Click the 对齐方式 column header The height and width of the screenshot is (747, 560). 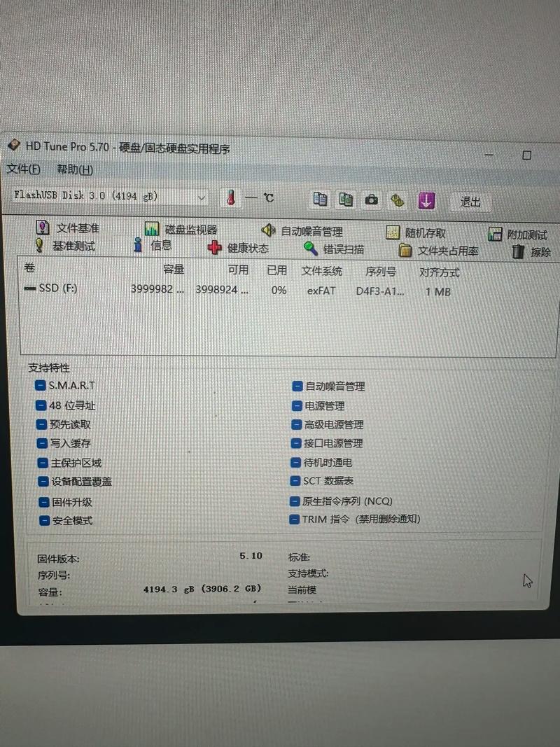click(x=440, y=272)
